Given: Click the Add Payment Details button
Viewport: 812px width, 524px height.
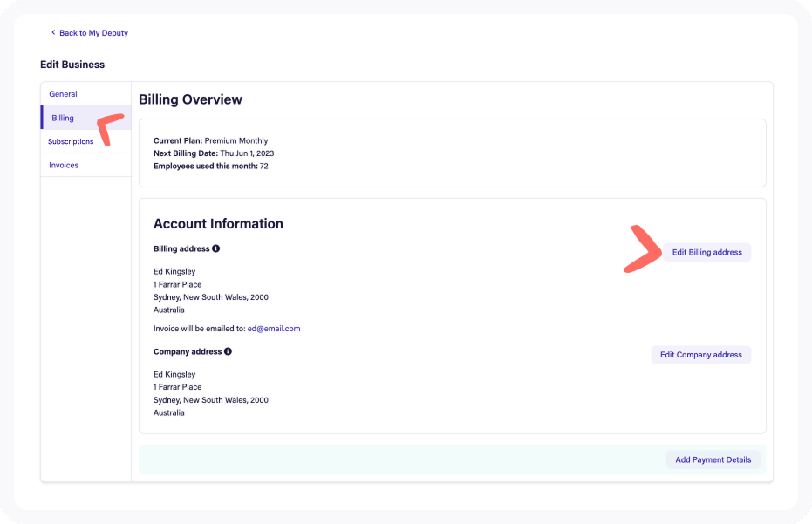Looking at the screenshot, I should (713, 459).
